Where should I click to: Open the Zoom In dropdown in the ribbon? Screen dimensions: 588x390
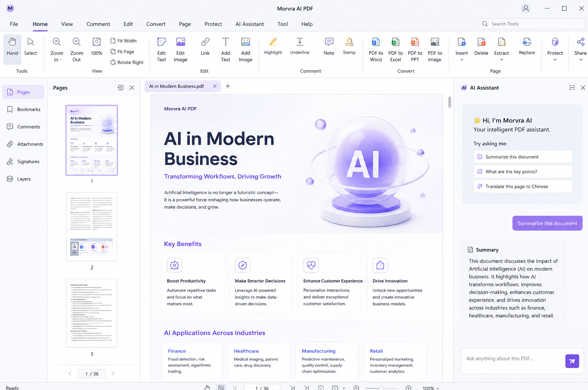tap(61, 60)
